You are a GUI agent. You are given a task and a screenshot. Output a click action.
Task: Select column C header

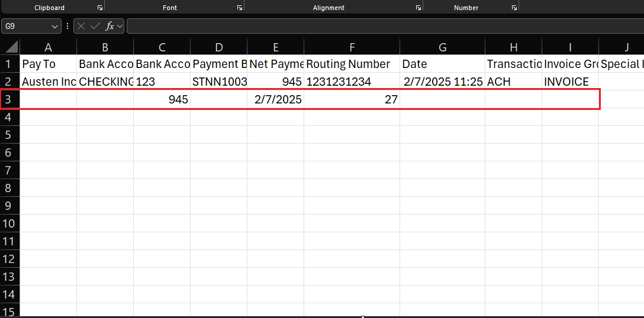(x=162, y=47)
